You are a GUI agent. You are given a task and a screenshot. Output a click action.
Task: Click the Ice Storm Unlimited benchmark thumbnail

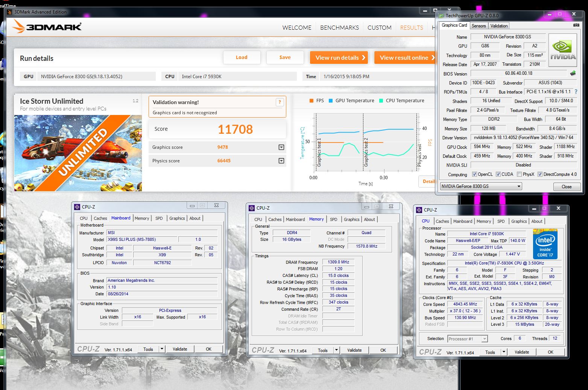tap(78, 153)
